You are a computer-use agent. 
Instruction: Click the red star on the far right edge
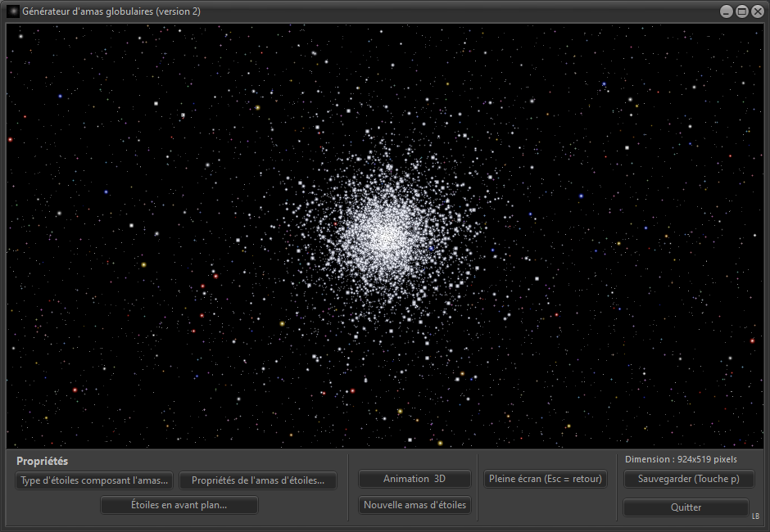(x=752, y=340)
